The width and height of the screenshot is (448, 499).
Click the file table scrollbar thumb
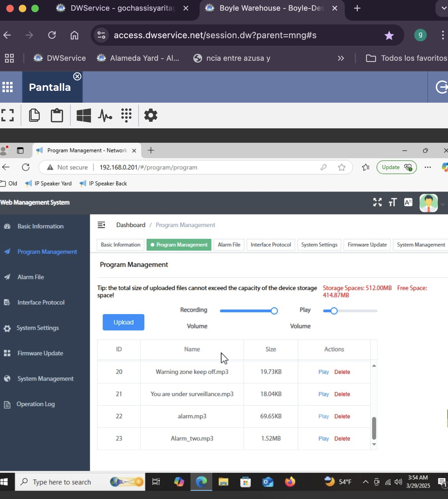pos(374,428)
